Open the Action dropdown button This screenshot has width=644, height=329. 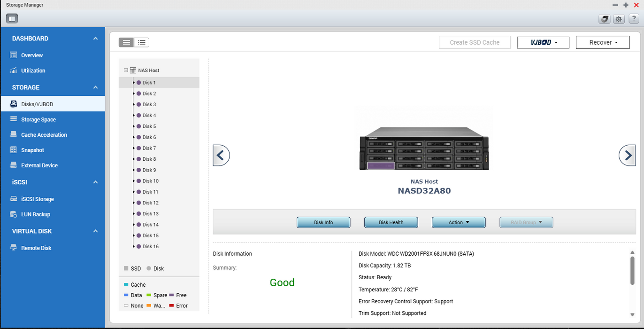[459, 222]
